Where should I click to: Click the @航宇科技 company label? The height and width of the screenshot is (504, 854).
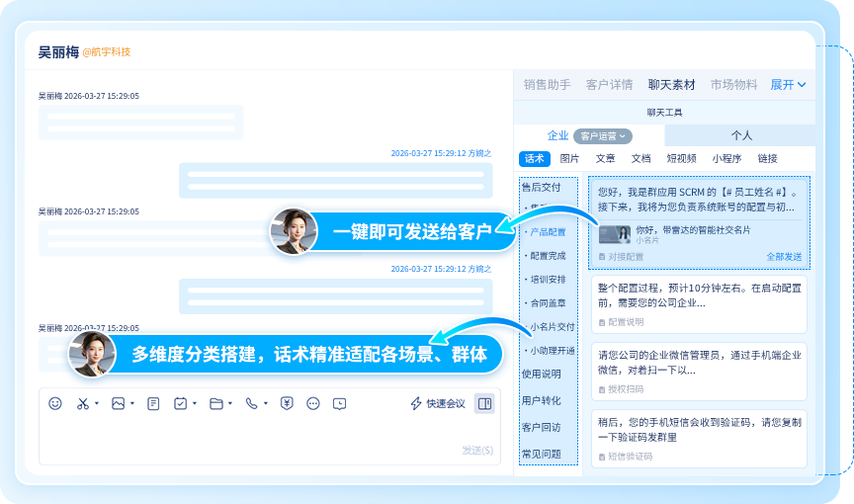click(107, 52)
